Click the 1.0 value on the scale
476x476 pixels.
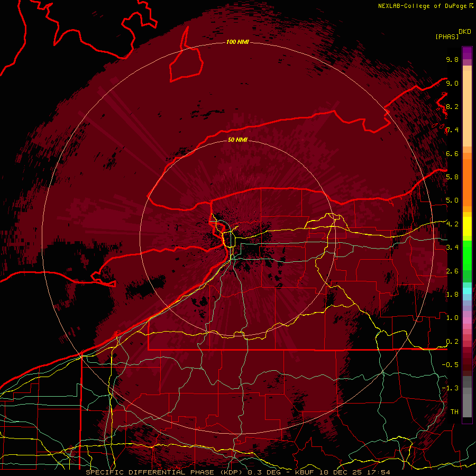[452, 318]
